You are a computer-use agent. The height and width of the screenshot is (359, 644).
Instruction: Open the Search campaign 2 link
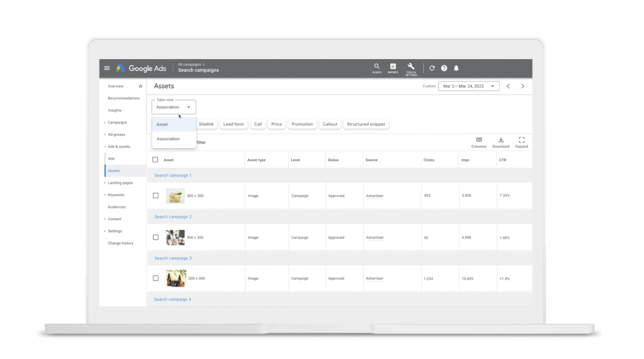[x=173, y=217]
